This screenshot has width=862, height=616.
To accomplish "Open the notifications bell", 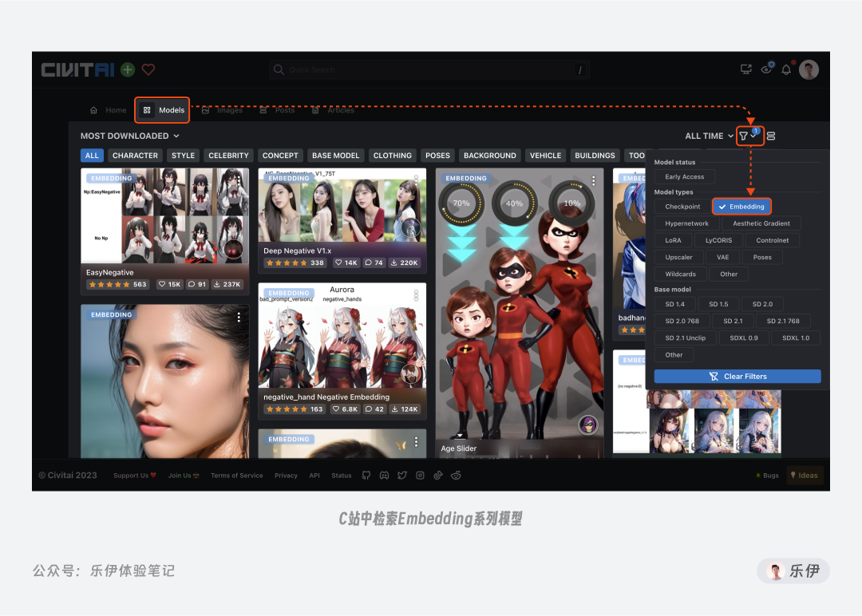I will [786, 69].
